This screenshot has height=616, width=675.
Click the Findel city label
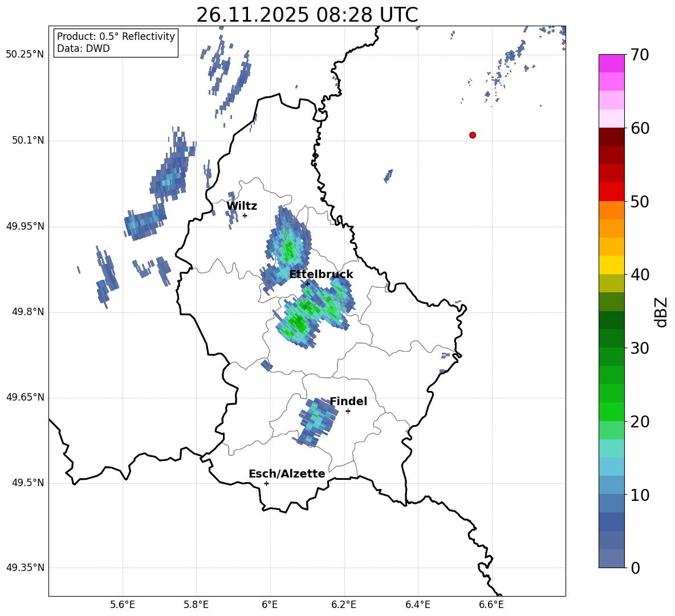click(x=348, y=401)
